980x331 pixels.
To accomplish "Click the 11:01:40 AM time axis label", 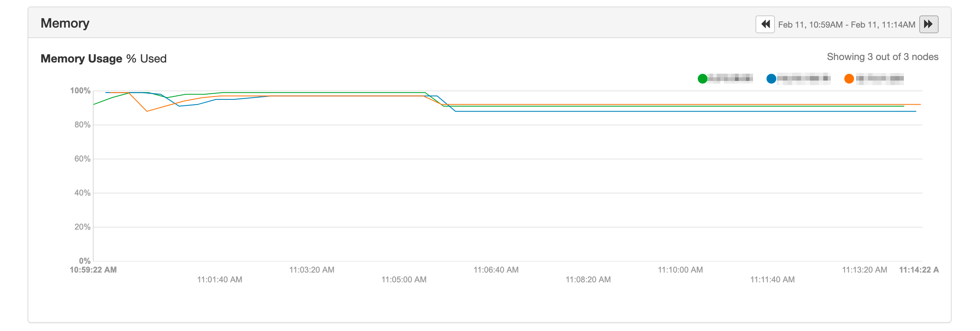I will tap(220, 279).
